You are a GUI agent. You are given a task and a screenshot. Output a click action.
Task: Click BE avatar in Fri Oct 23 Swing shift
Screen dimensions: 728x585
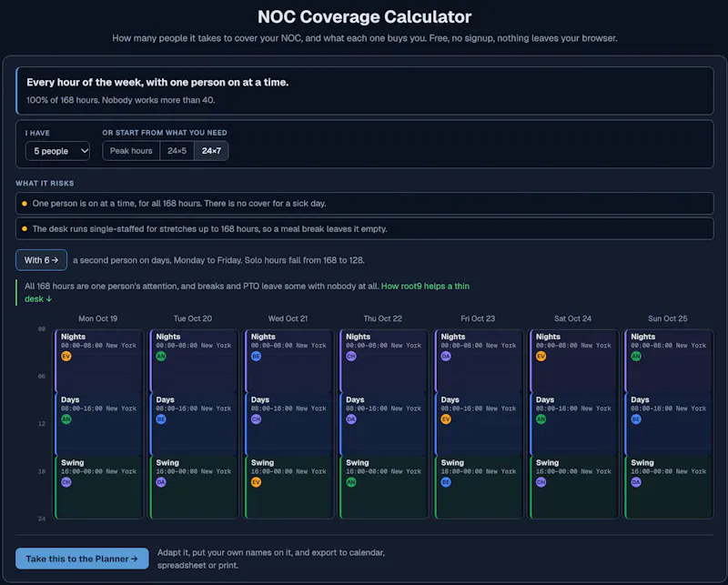(446, 482)
